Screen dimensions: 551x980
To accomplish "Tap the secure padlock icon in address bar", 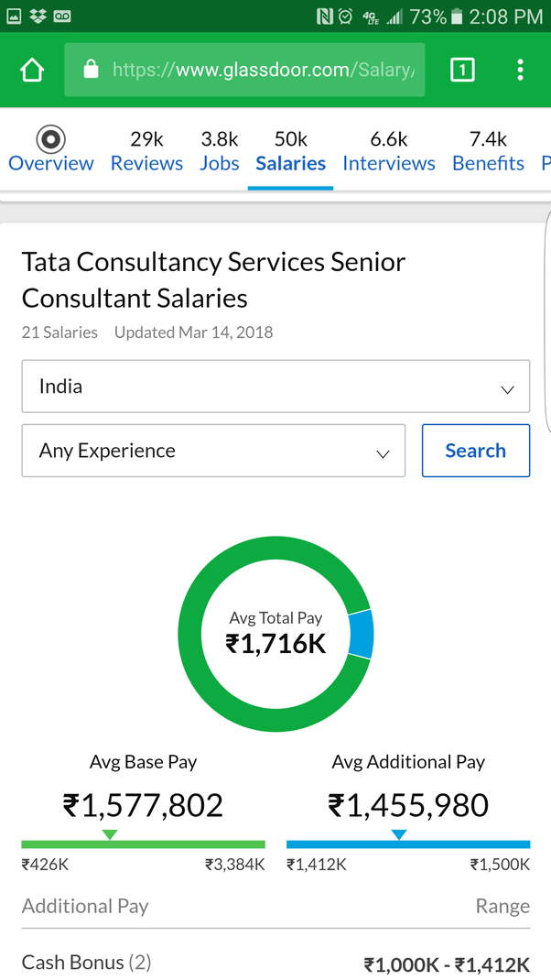I will click(x=90, y=70).
